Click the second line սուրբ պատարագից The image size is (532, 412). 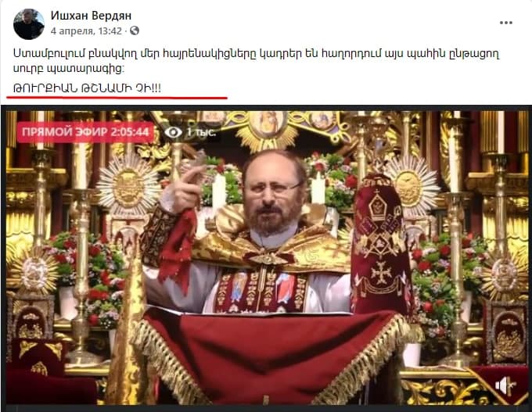tap(69, 69)
